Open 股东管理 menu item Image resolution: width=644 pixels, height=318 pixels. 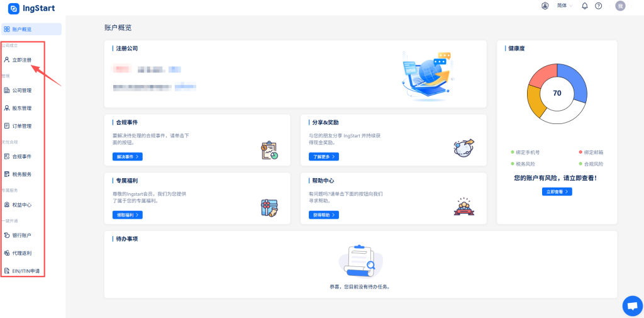pyautogui.click(x=23, y=108)
